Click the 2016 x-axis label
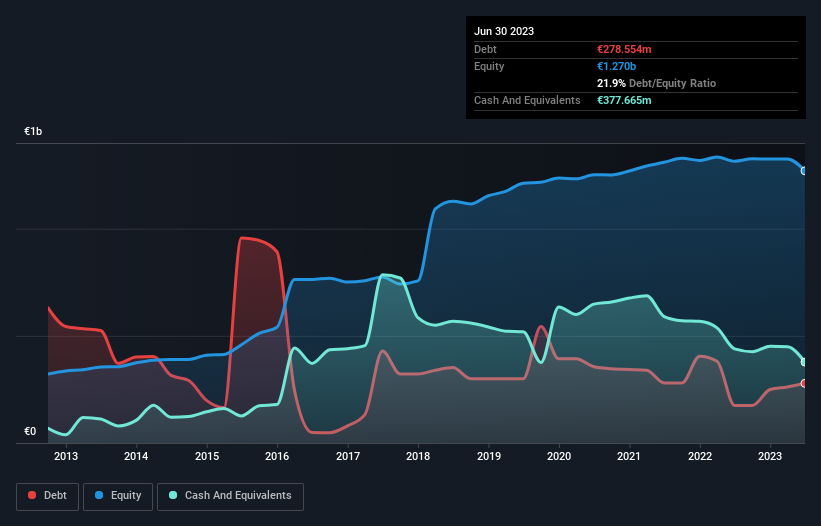Screen dimensions: 821x526 (277, 456)
